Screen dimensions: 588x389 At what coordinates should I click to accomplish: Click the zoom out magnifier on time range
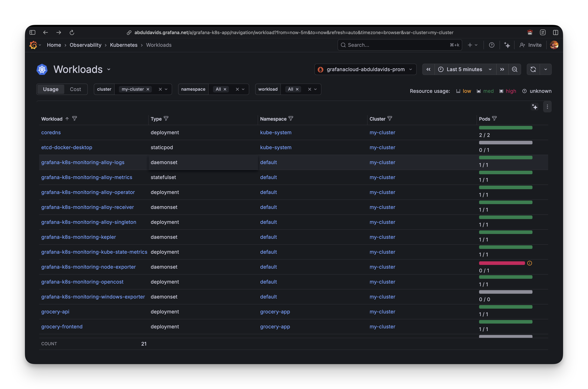[515, 70]
